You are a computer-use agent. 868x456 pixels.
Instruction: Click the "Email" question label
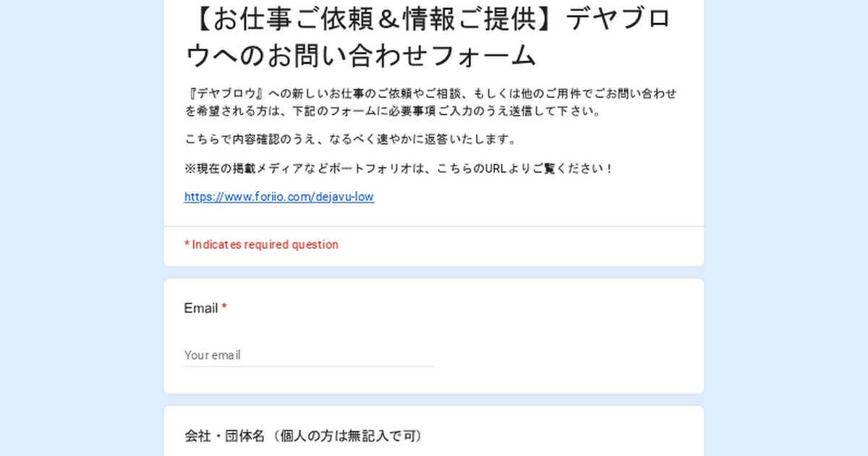(200, 308)
